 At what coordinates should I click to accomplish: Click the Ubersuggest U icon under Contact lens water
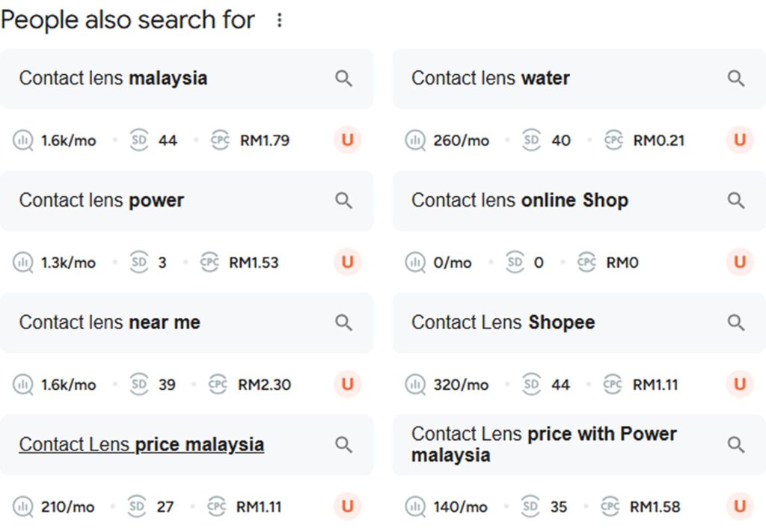740,140
